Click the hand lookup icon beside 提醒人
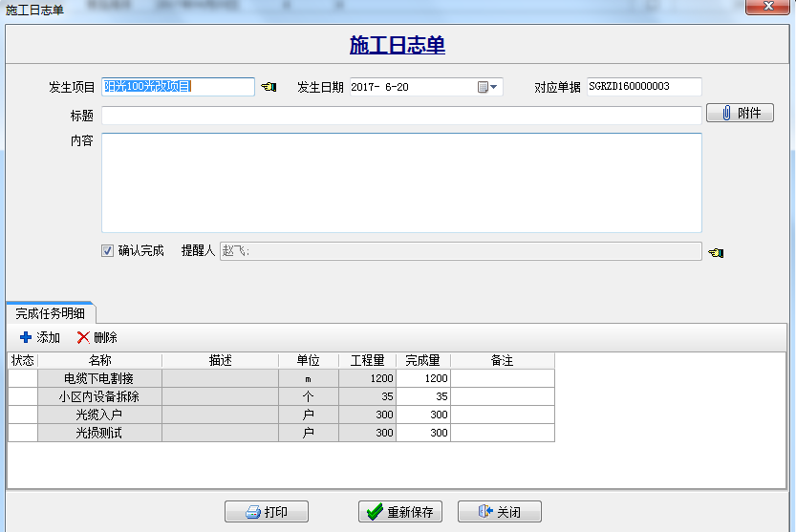The width and height of the screenshot is (796, 532). [716, 252]
